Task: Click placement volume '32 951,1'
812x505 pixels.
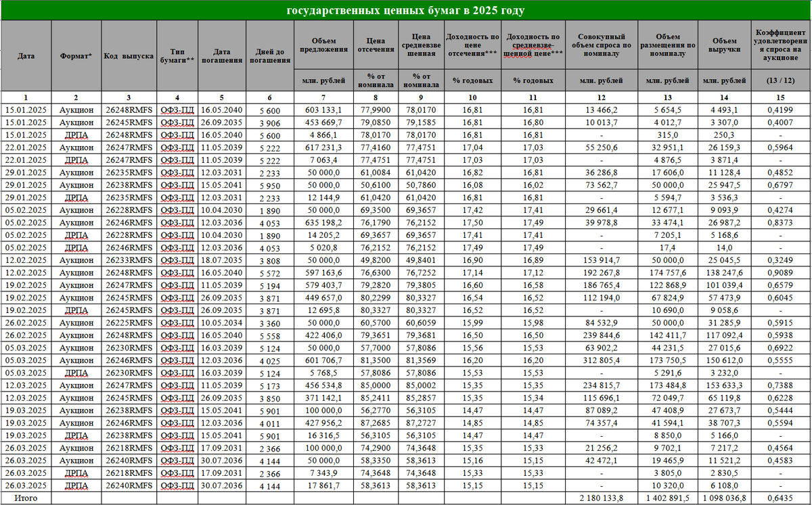Action: 667,147
